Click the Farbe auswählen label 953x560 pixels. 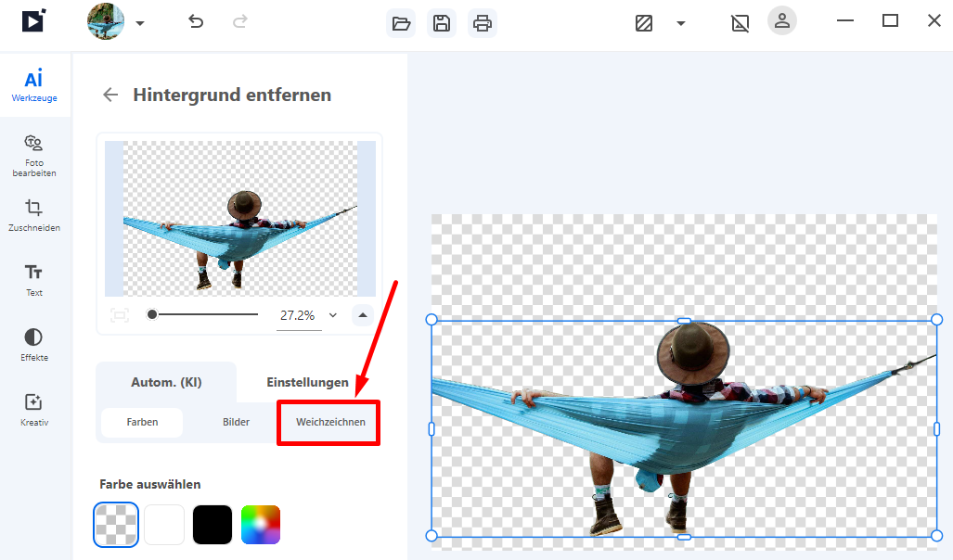point(150,484)
